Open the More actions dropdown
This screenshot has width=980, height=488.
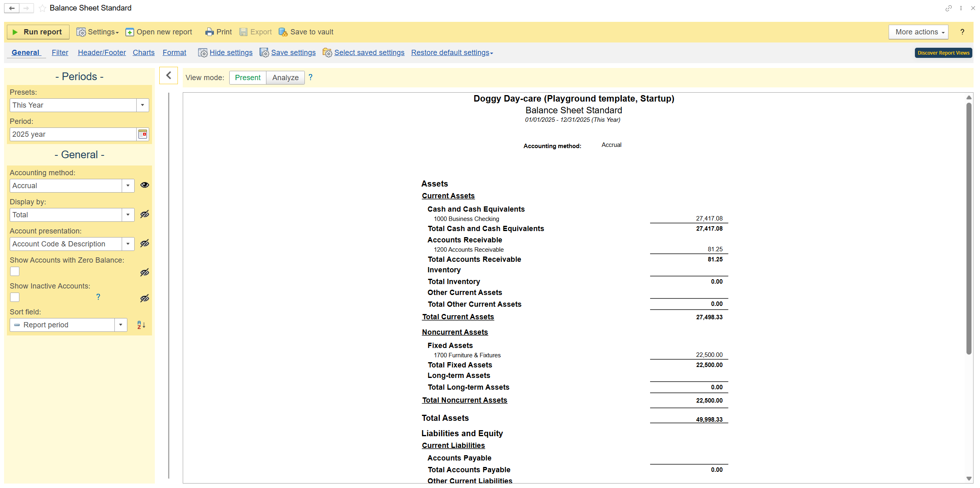click(918, 32)
